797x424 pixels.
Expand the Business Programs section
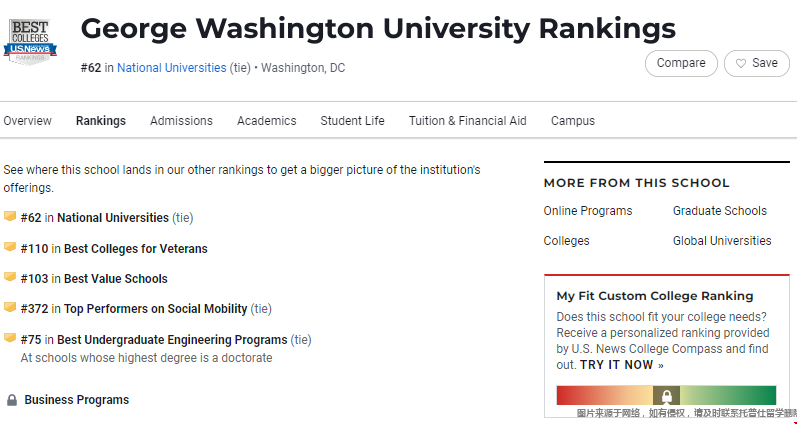pos(76,400)
